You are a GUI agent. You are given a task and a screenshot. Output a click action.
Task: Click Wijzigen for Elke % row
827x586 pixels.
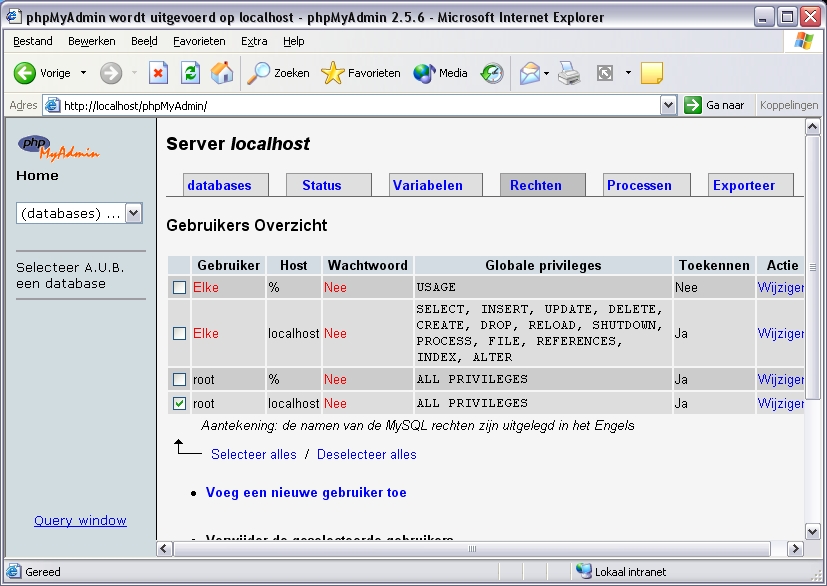[x=781, y=287]
